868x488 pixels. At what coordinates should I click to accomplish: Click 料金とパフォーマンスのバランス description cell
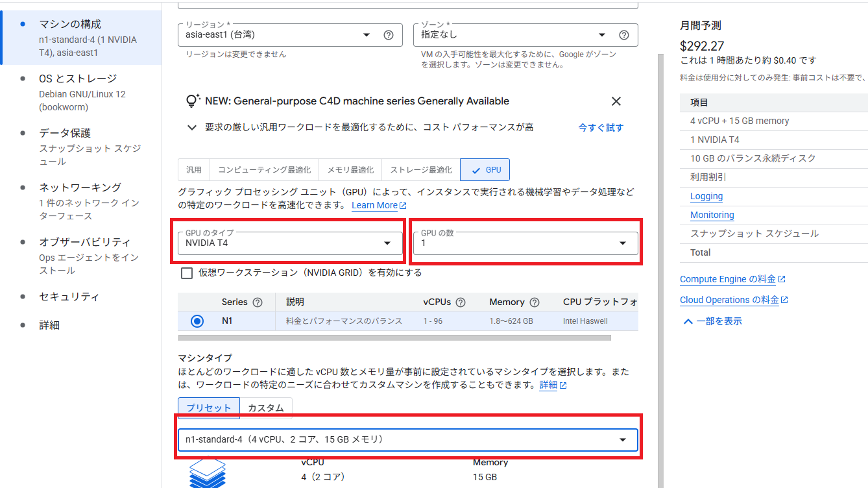tap(344, 321)
